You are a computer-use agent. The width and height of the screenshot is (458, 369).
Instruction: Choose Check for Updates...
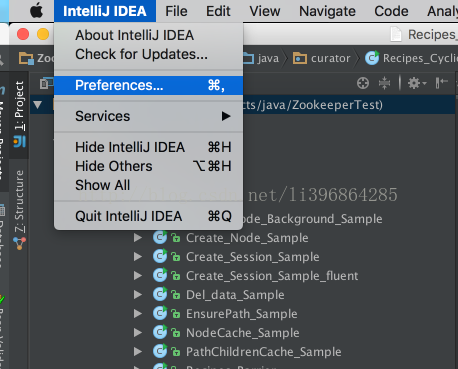[148, 54]
